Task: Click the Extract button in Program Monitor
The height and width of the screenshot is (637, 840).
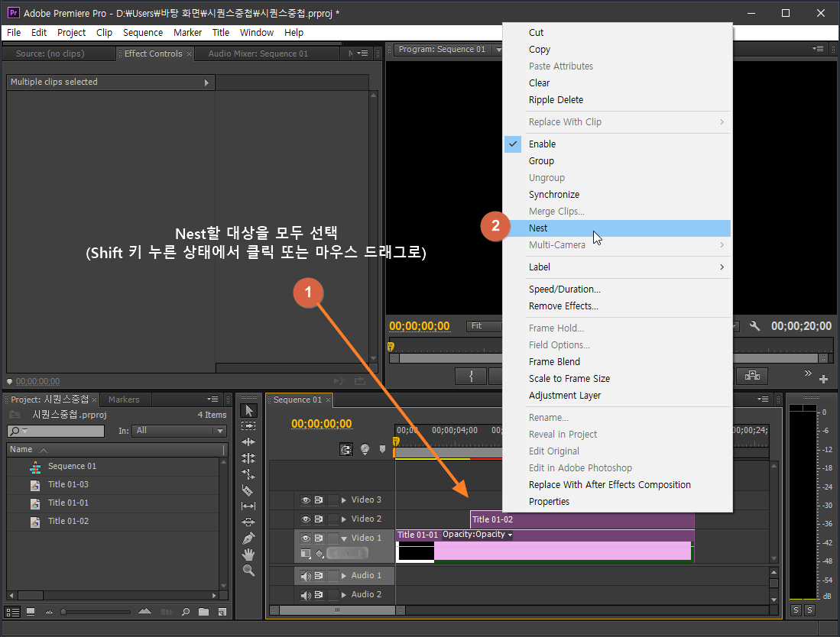Action: point(752,376)
